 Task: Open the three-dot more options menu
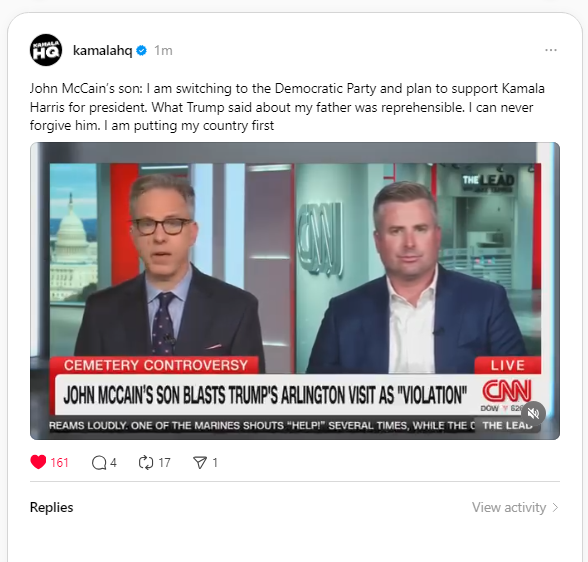550,50
